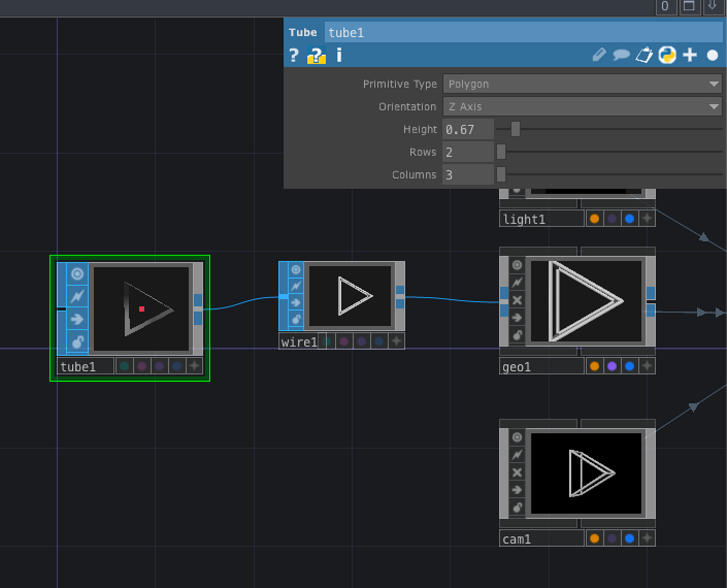
Task: Toggle the display flag on the light1 node
Action: 517,191
